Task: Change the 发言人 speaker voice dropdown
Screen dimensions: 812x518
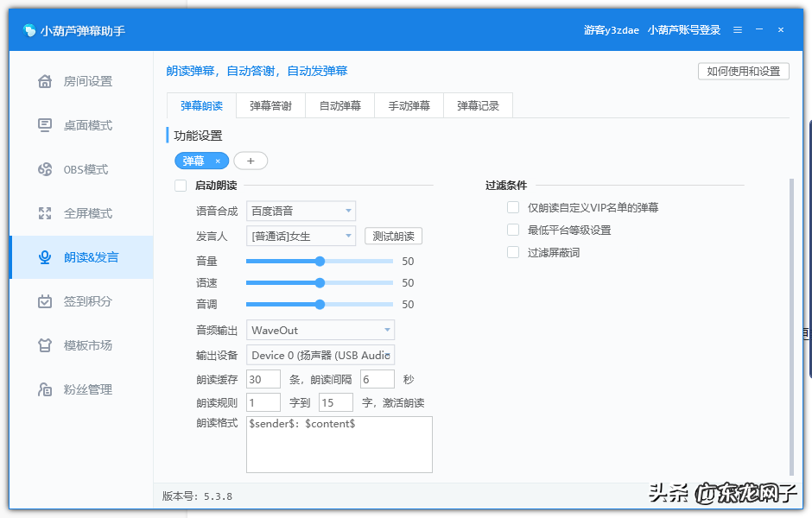Action: click(301, 236)
